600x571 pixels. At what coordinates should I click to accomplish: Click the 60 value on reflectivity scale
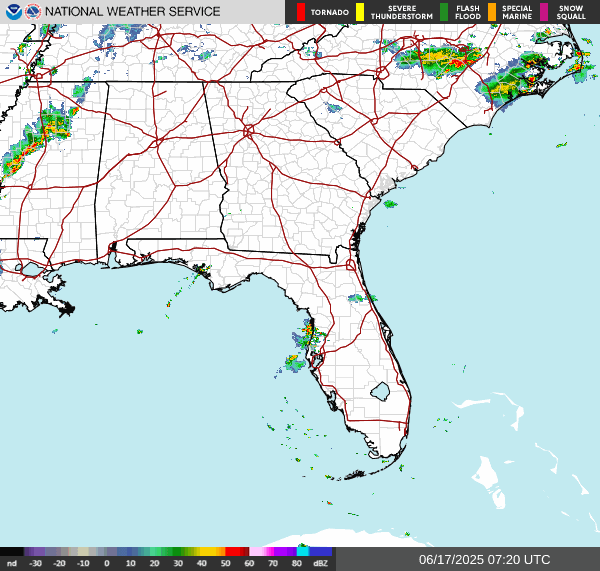[249, 563]
